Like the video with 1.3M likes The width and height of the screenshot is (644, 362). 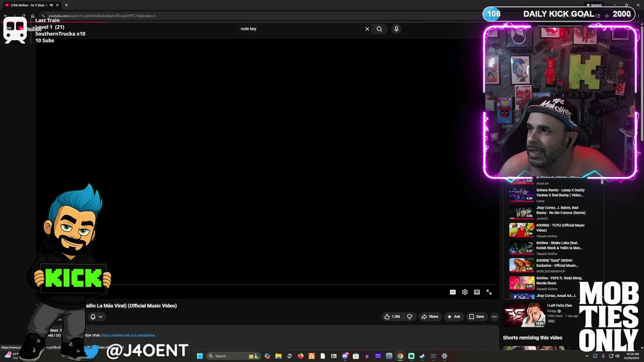pos(392,317)
